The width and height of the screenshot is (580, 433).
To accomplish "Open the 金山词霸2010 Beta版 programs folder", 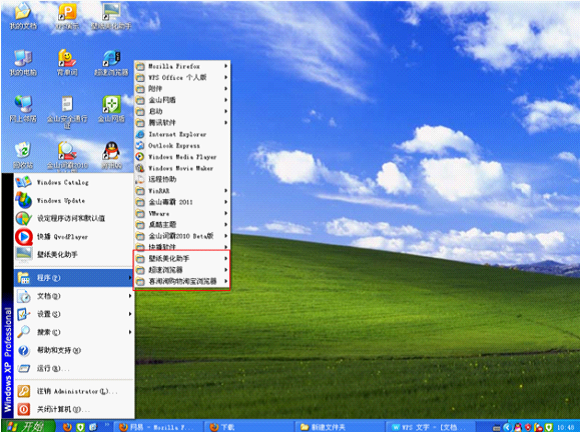I will [182, 236].
